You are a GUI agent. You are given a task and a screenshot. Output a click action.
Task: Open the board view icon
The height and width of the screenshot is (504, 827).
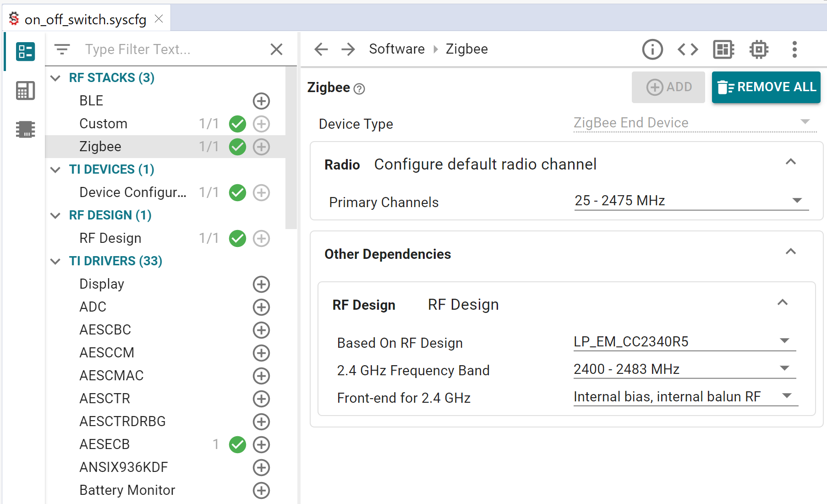pos(723,49)
